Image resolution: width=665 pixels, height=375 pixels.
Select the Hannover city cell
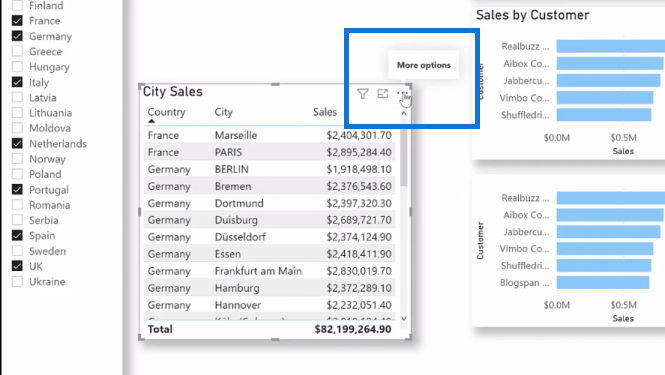(238, 305)
